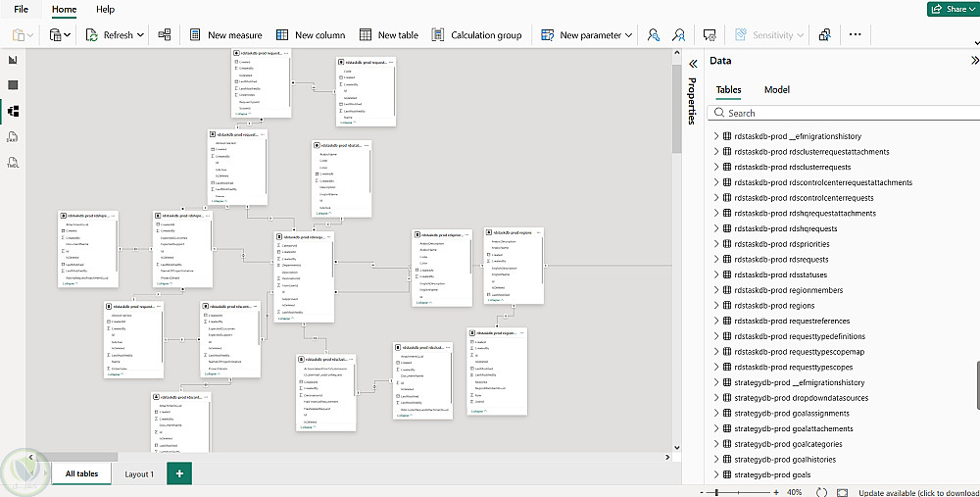980x497 pixels.
Task: Select strategydb-prod goalhistories in Data list
Action: point(785,460)
